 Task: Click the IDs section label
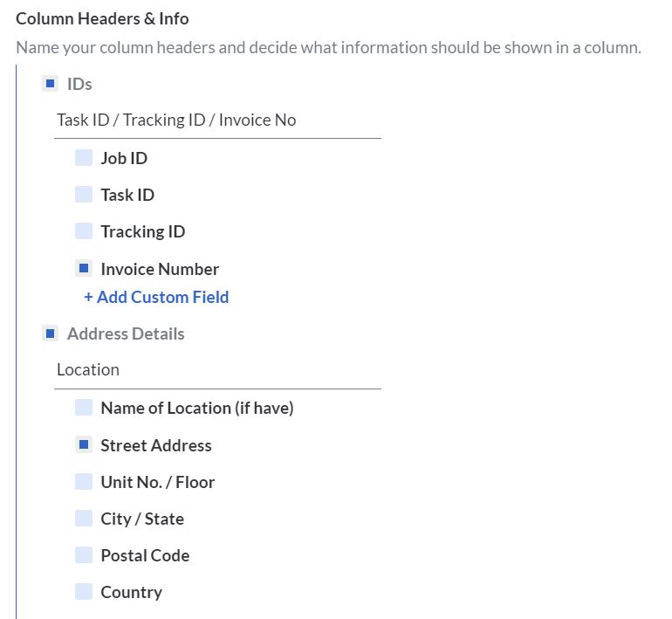click(x=79, y=84)
